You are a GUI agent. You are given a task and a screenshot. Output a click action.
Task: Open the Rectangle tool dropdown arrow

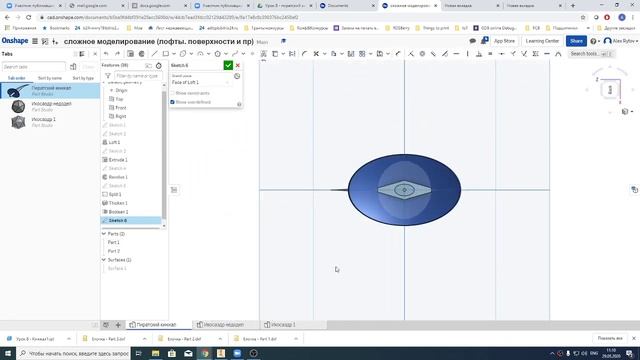click(x=173, y=54)
